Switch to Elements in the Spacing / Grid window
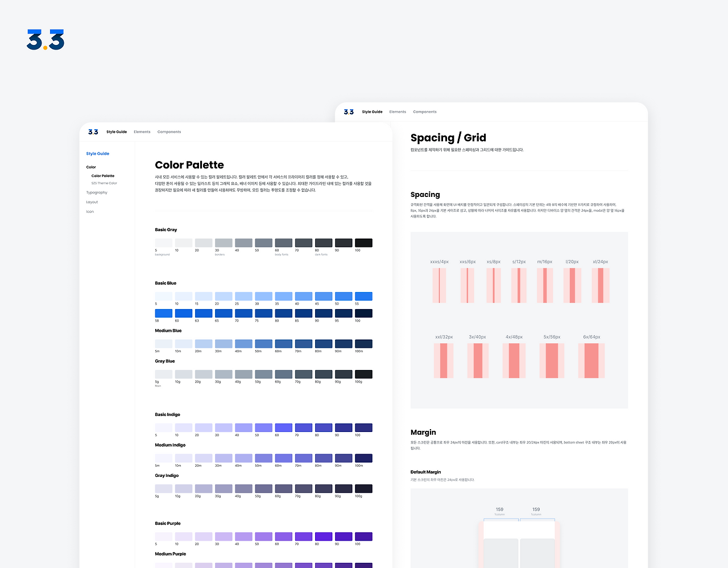Screen dimensions: 728x568 click(x=398, y=112)
